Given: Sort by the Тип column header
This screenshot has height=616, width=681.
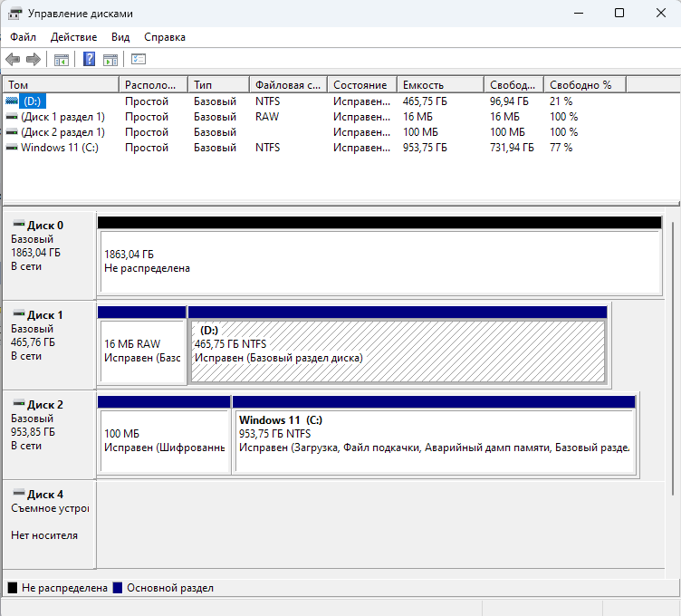Looking at the screenshot, I should pyautogui.click(x=219, y=85).
